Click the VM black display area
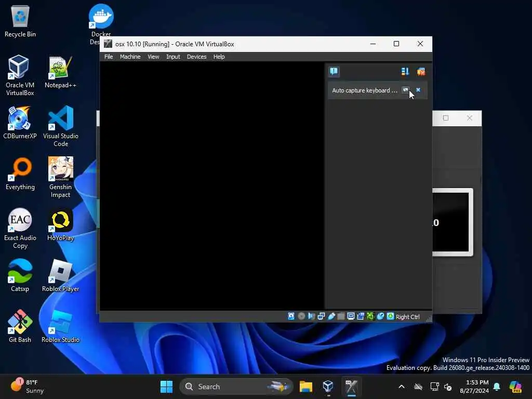 pyautogui.click(x=212, y=185)
